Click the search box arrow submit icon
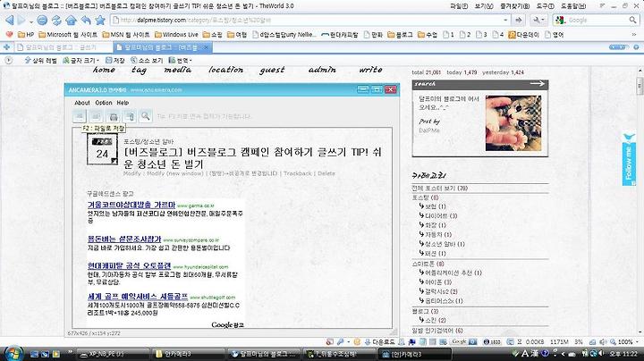The image size is (644, 361). pos(538,84)
